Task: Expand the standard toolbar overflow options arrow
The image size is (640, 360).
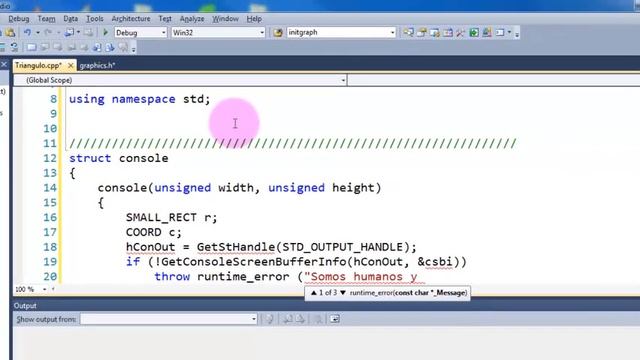Action: (517, 34)
